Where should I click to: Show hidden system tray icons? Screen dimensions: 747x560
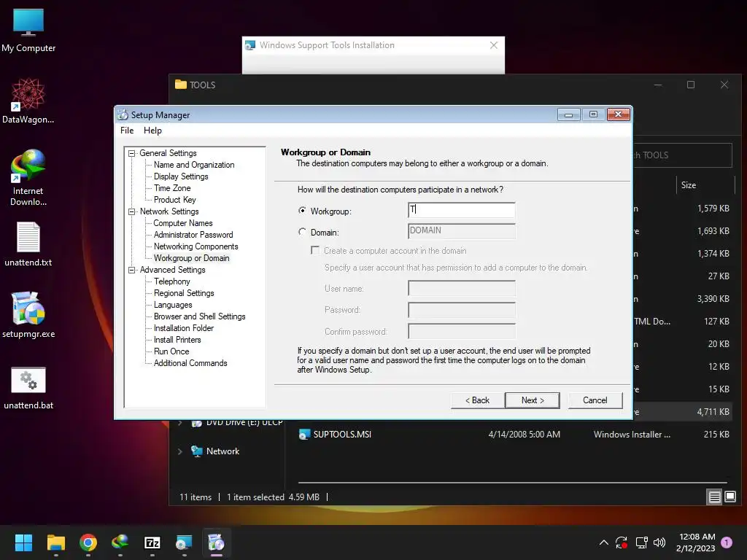(x=603, y=542)
